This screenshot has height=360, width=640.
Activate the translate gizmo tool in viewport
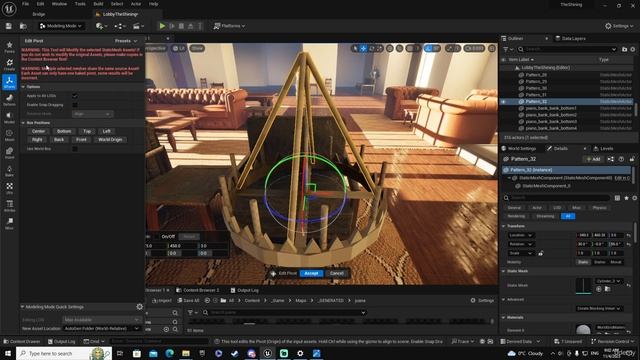click(x=363, y=49)
